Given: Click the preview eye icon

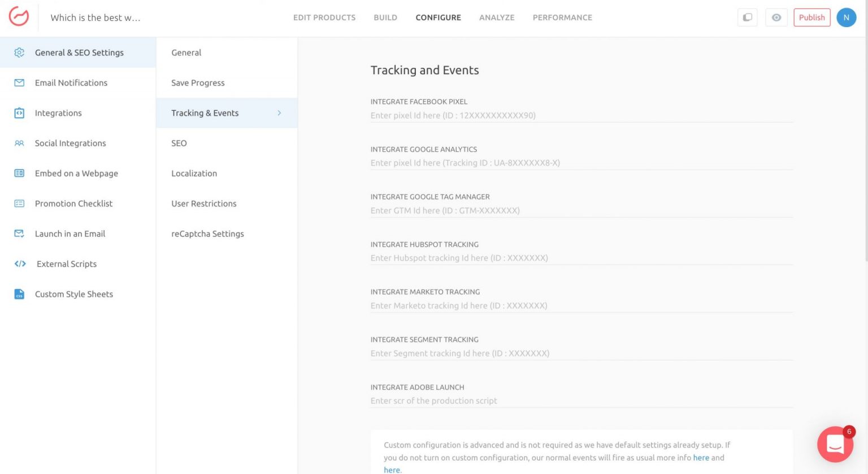Looking at the screenshot, I should pos(776,18).
